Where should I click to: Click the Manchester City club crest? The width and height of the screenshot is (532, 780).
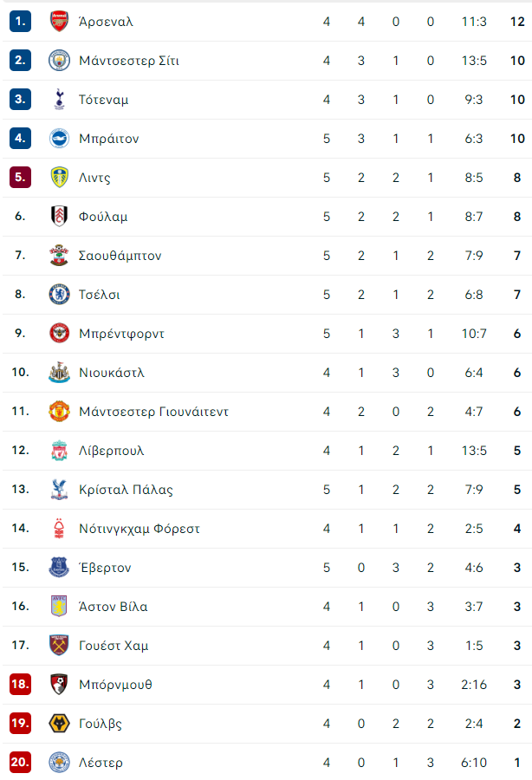coord(59,60)
